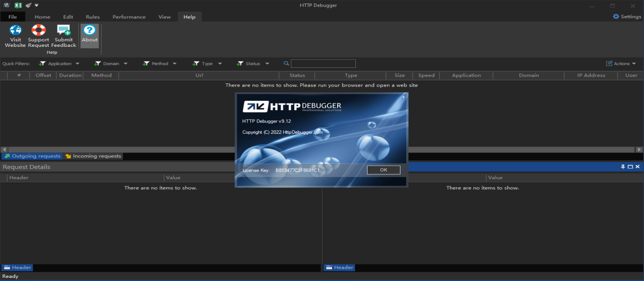The width and height of the screenshot is (644, 281).
Task: Select the Incoming requests tab
Action: click(93, 156)
